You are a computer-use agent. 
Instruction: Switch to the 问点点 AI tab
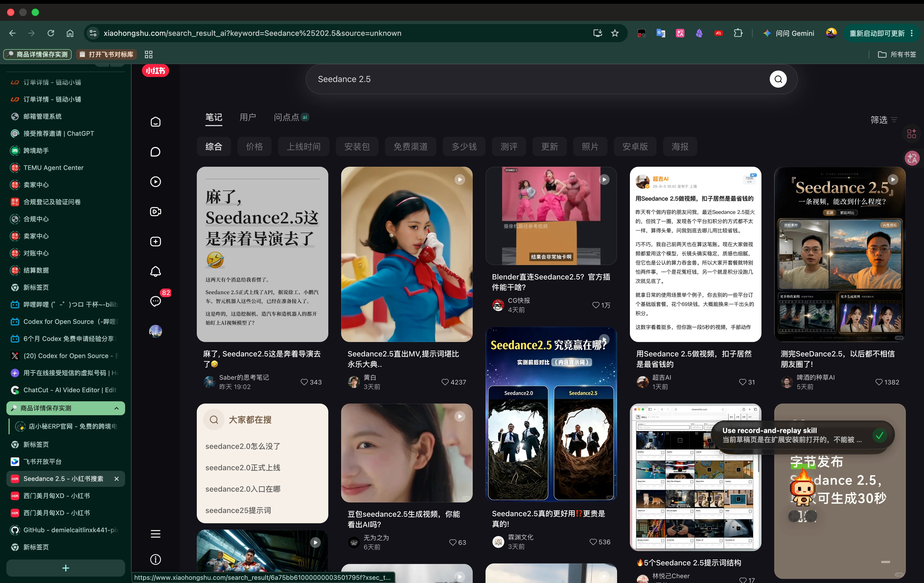[291, 117]
